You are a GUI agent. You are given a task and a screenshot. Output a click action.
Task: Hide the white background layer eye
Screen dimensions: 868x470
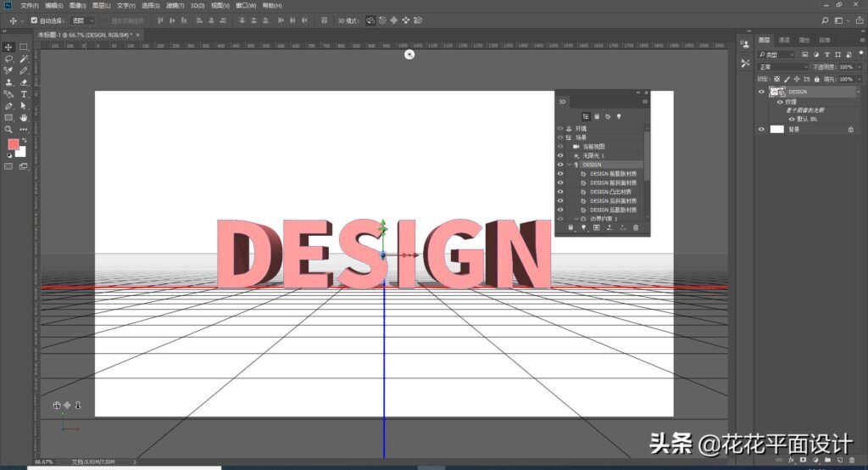tap(761, 129)
